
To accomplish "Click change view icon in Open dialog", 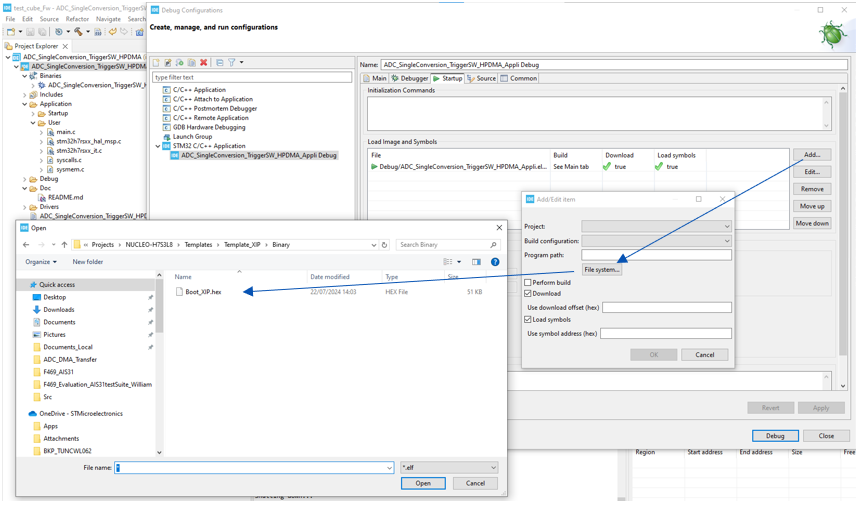I will (448, 262).
